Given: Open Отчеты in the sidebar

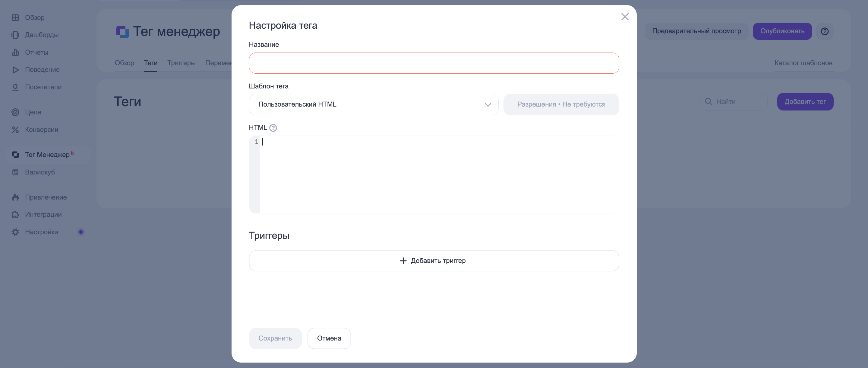Looking at the screenshot, I should (x=37, y=52).
